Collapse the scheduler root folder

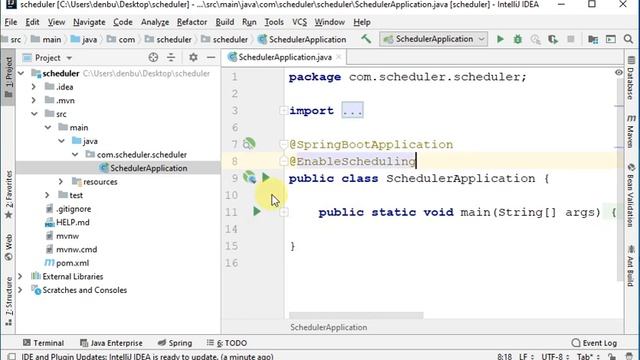[22, 73]
